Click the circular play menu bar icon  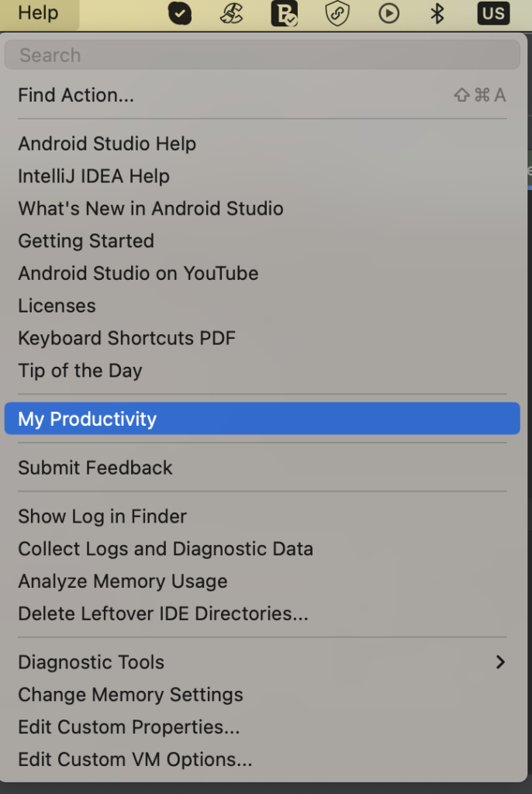pyautogui.click(x=389, y=13)
